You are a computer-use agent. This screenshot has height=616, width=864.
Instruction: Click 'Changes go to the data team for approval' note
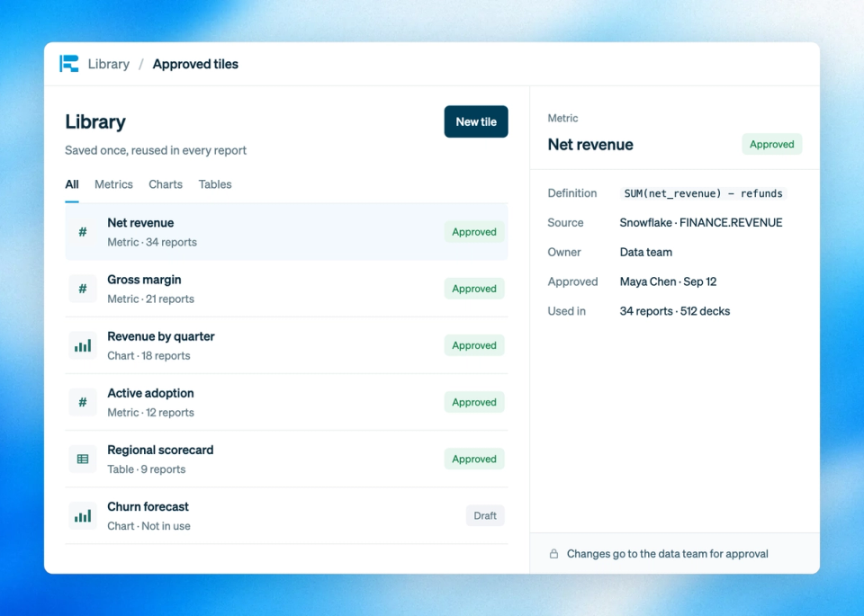coord(667,554)
